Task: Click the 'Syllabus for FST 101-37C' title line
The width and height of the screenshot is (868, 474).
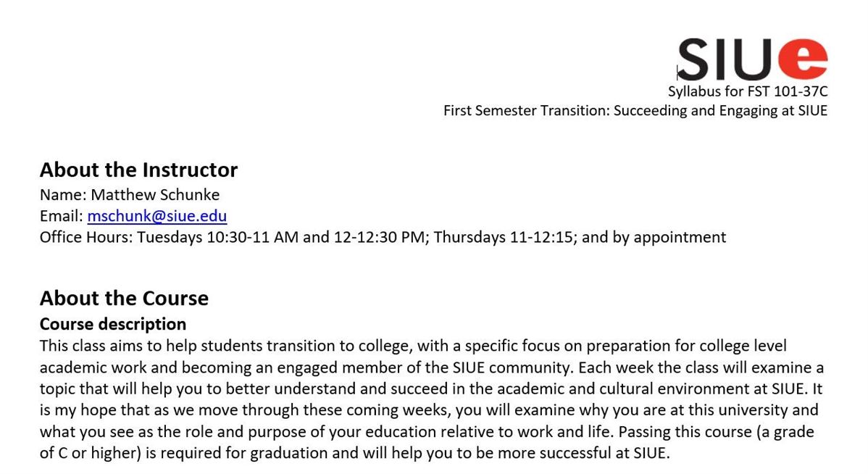Action: 747,91
